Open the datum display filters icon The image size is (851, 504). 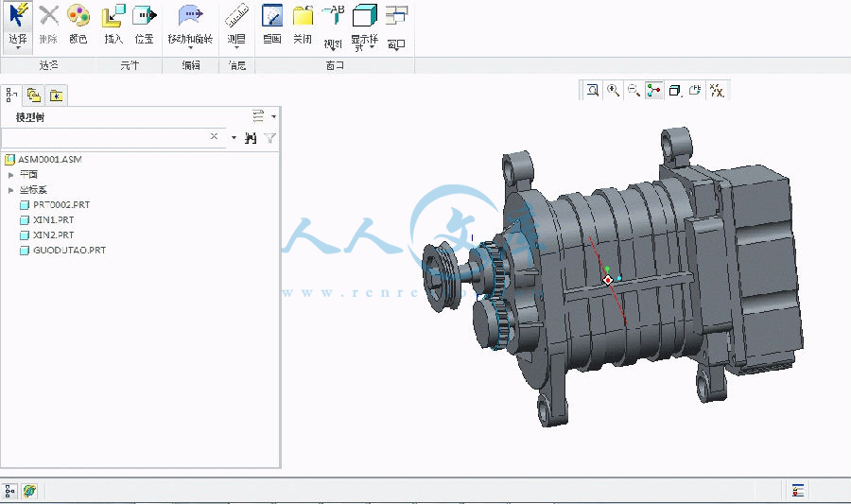[x=717, y=90]
